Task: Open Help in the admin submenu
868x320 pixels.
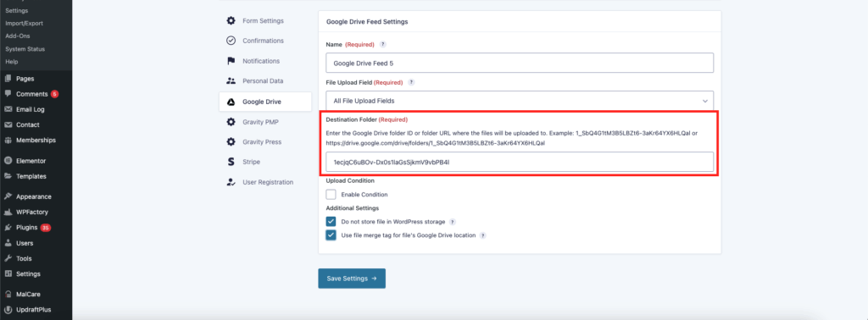Action: tap(12, 61)
